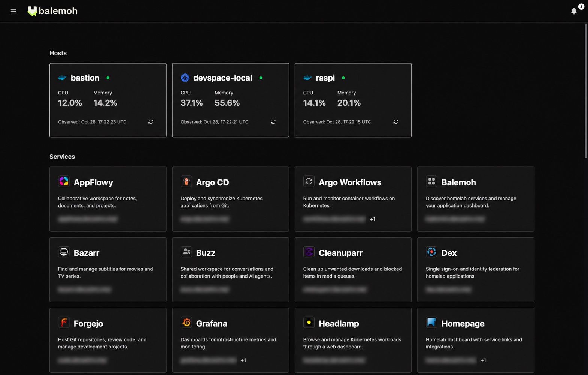Click the Docker icon on bastion card
Screen dimensions: 588x375
click(x=62, y=78)
